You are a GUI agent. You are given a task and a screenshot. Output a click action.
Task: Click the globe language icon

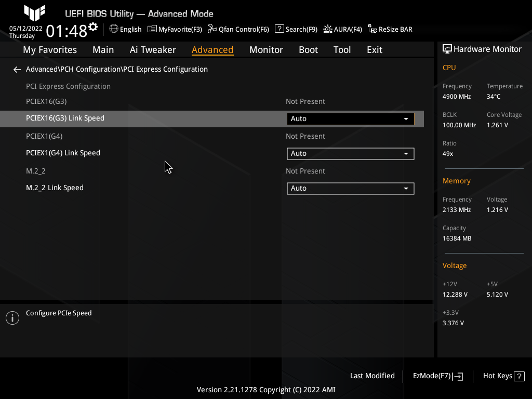click(114, 29)
